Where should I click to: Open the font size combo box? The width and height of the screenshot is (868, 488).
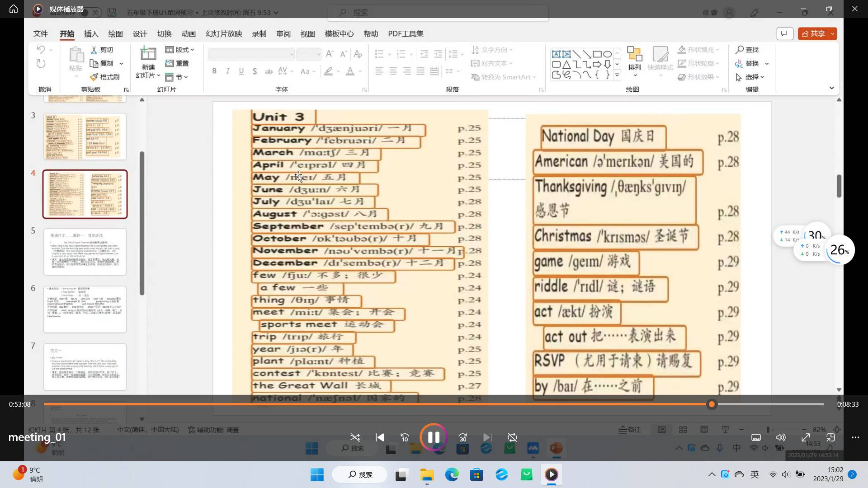[309, 54]
